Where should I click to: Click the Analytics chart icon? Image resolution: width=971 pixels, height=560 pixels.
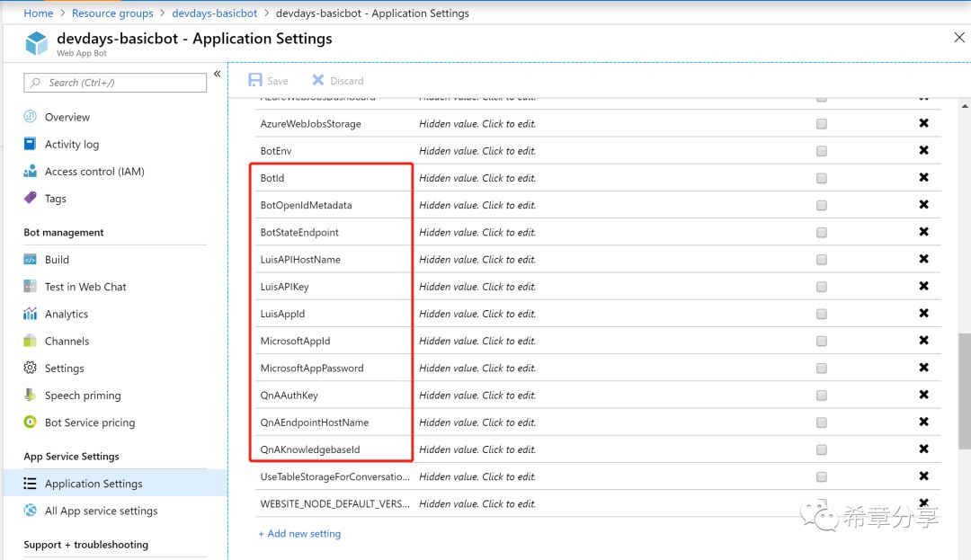coord(30,313)
